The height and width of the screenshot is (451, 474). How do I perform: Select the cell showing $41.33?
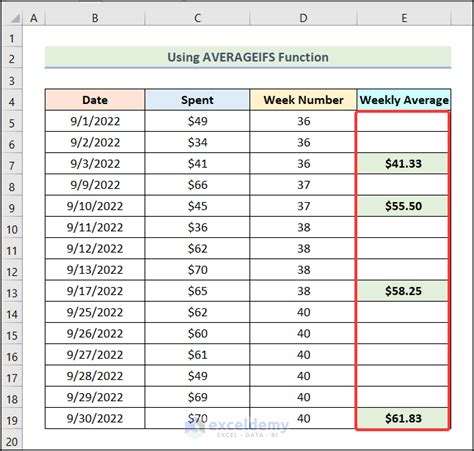coord(403,163)
